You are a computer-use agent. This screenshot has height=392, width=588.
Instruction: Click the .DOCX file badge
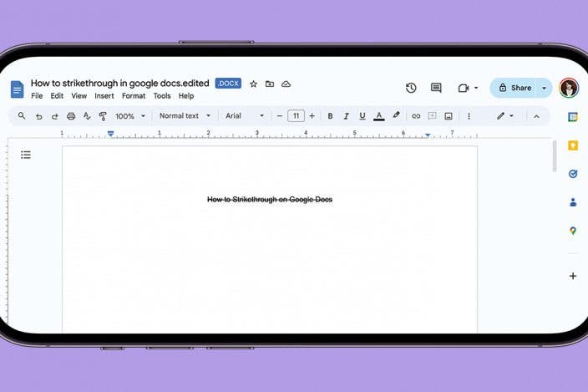228,84
